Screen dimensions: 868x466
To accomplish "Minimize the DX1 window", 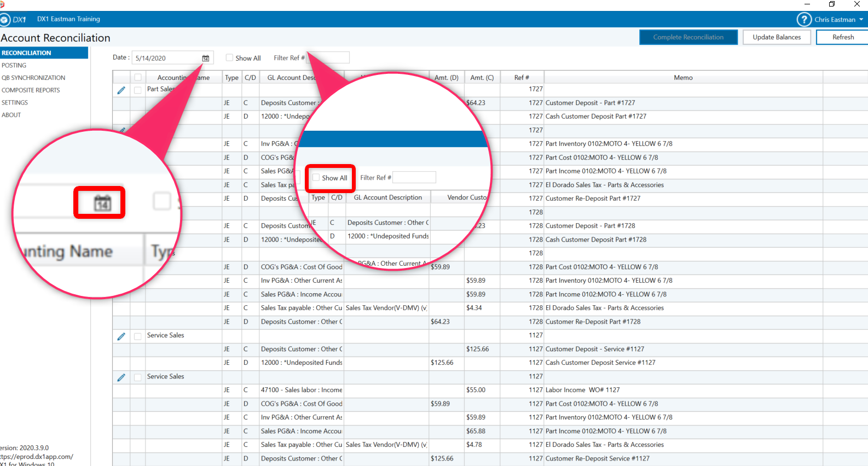I will point(807,4).
